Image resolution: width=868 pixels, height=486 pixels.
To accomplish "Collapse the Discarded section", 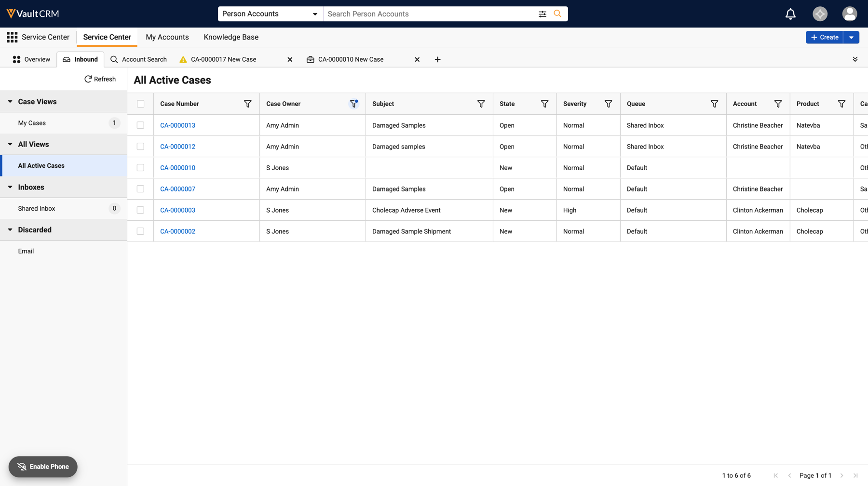I will pos(10,230).
